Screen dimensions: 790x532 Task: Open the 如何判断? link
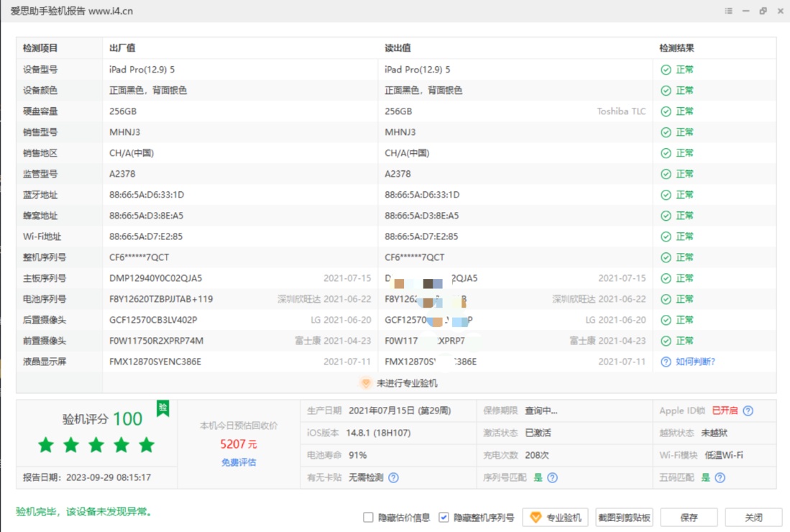[695, 362]
